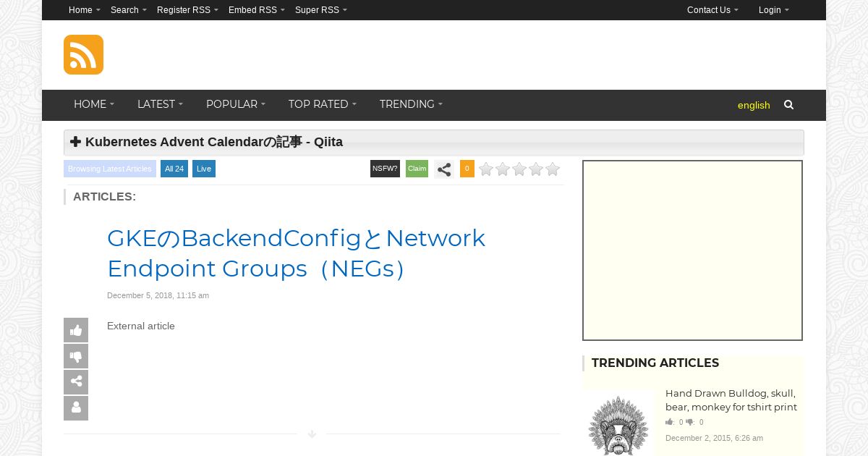Click the down arrow divider below article
Screen dimensions: 868x456
coord(312,434)
